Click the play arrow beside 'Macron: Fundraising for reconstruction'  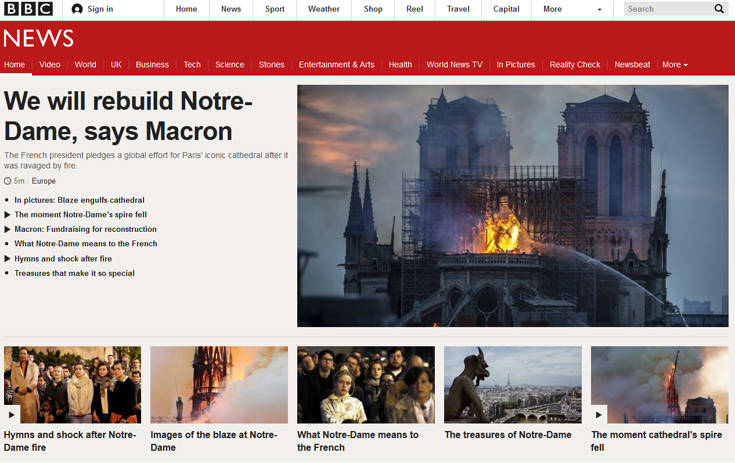pyautogui.click(x=7, y=229)
